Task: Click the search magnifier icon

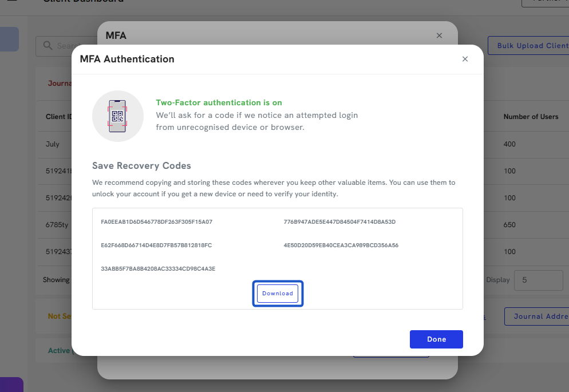Action: [47, 46]
